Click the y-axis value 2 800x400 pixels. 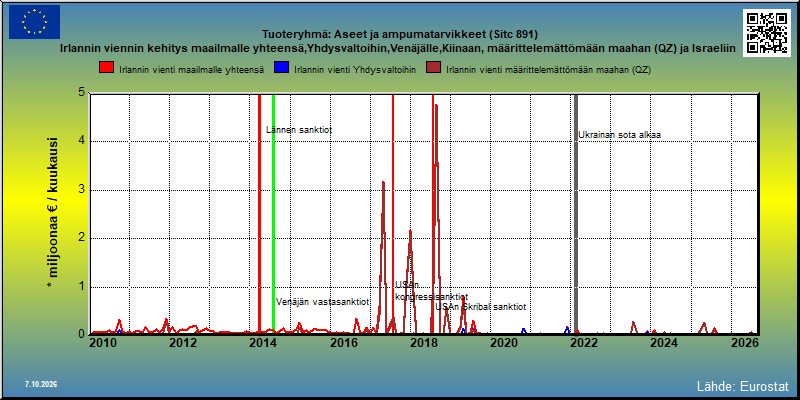point(82,238)
